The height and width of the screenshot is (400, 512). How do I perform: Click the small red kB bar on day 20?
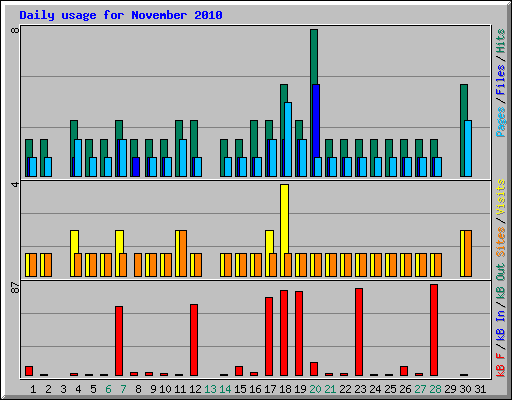[314, 369]
